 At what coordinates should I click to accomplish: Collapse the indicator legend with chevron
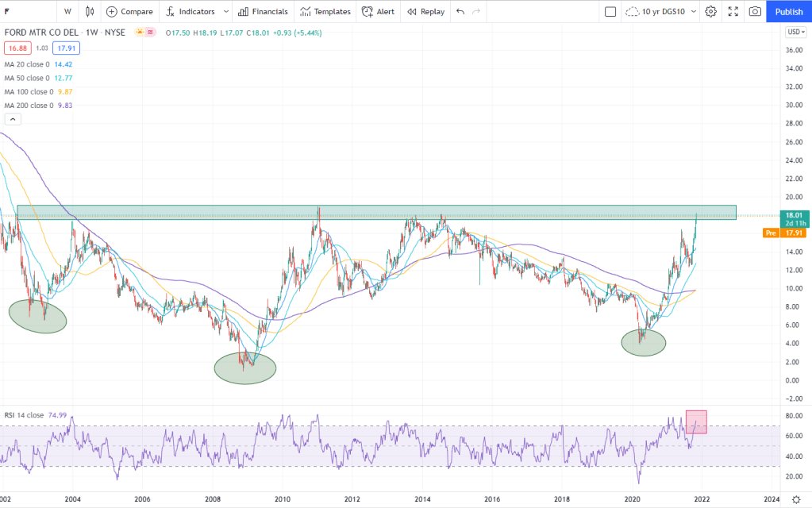(x=13, y=119)
